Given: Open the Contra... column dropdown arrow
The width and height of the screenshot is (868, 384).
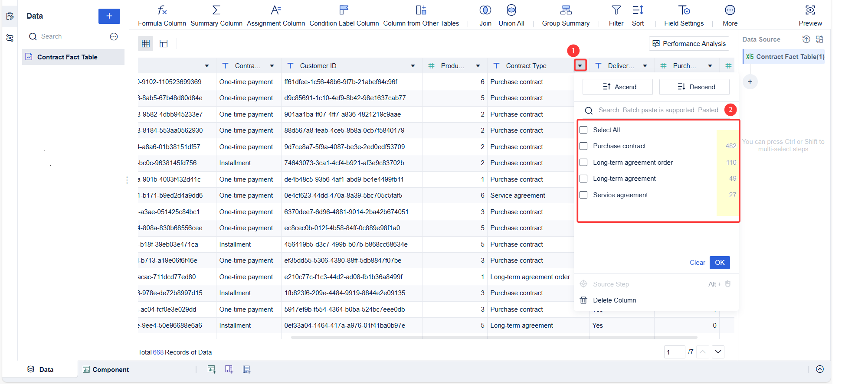Looking at the screenshot, I should [x=272, y=66].
